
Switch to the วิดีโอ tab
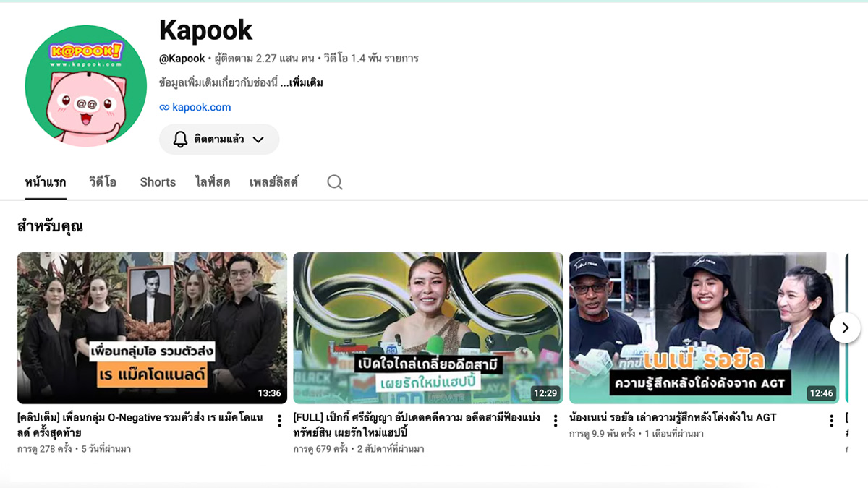(x=103, y=182)
